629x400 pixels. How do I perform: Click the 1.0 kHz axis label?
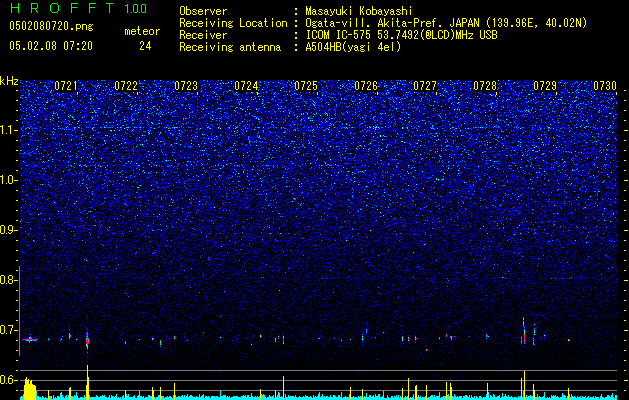pos(9,180)
